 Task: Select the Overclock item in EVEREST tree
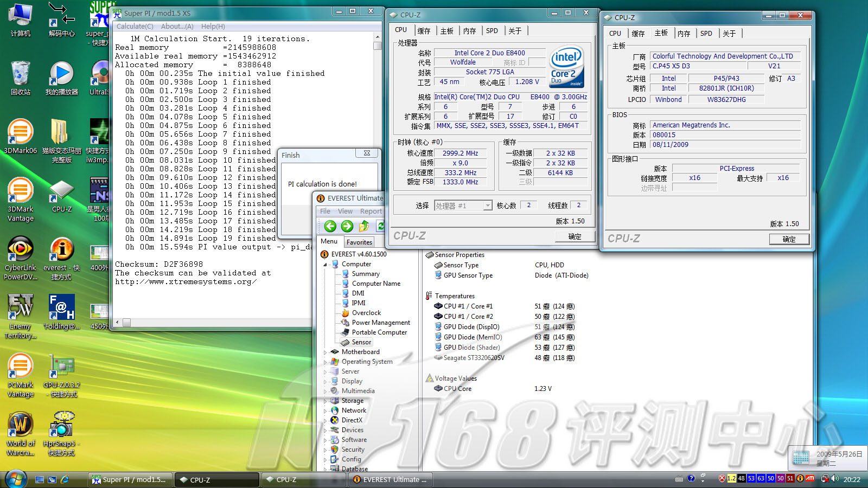tap(366, 313)
